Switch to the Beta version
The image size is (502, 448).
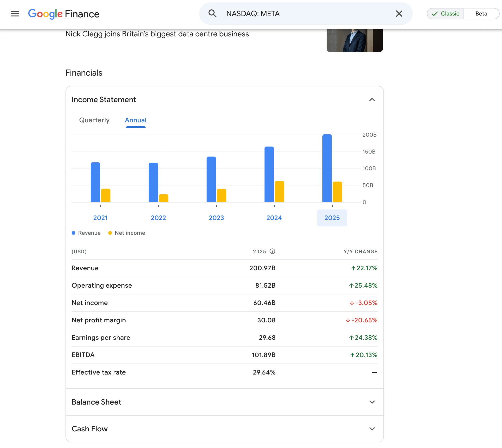[x=481, y=14]
